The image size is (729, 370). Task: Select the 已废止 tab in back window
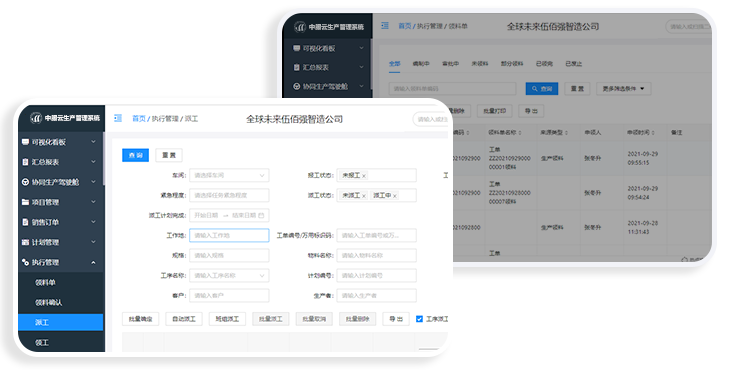coord(574,64)
